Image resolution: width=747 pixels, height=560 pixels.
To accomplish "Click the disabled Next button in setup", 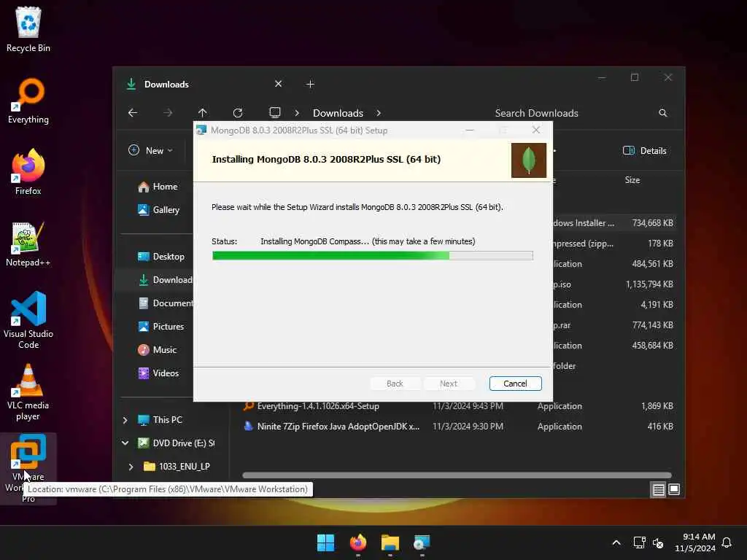I will (x=449, y=384).
